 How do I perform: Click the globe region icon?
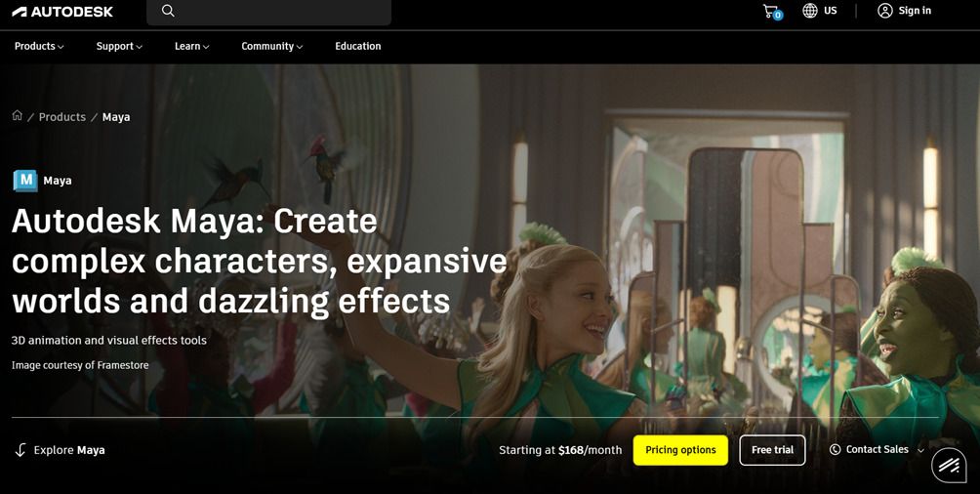click(810, 11)
